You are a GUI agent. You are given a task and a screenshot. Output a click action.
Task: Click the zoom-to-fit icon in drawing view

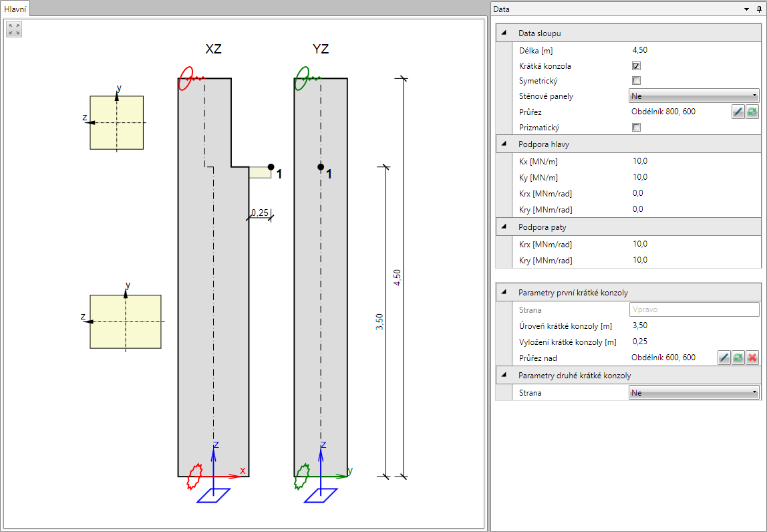[x=14, y=29]
